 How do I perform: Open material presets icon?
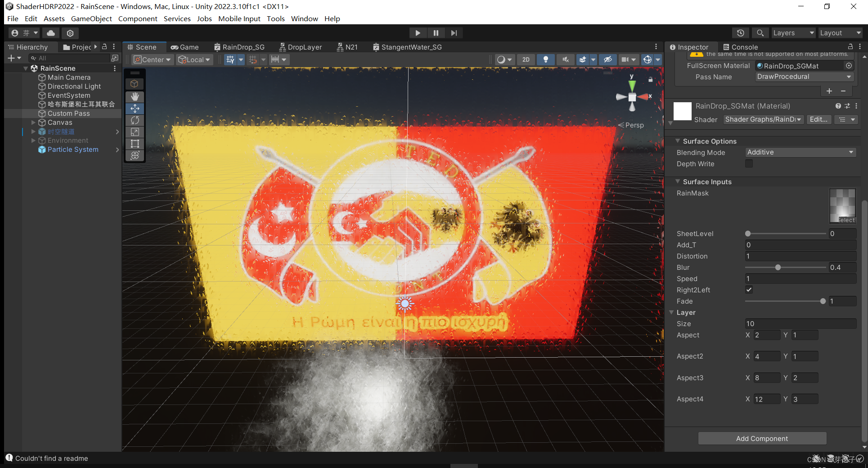847,106
